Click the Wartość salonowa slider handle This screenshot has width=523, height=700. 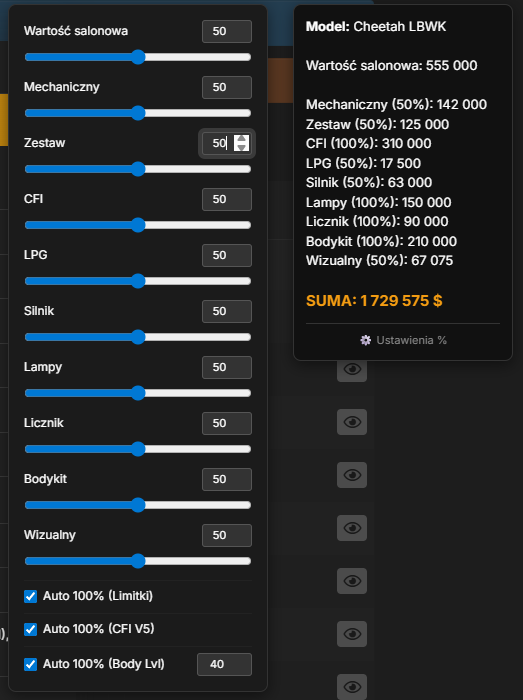138,57
